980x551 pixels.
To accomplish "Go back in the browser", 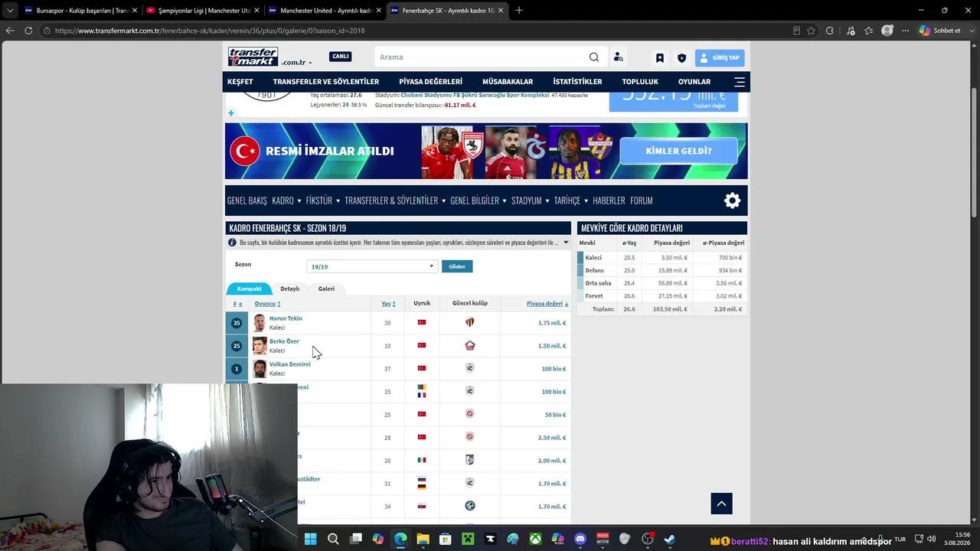I will tap(9, 31).
